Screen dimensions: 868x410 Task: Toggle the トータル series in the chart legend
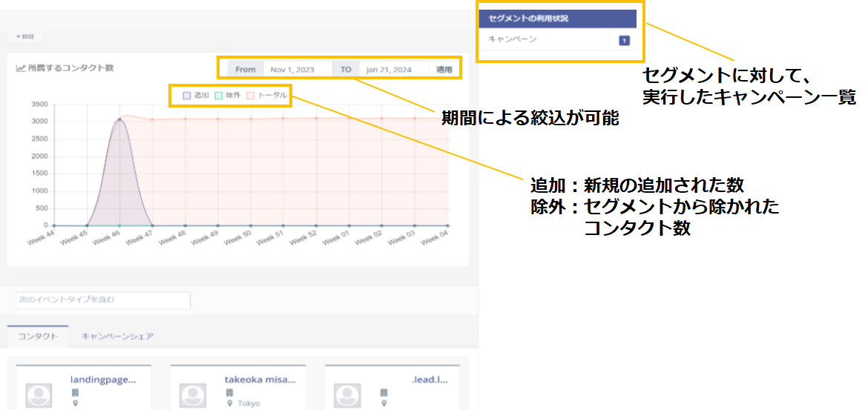pos(266,95)
